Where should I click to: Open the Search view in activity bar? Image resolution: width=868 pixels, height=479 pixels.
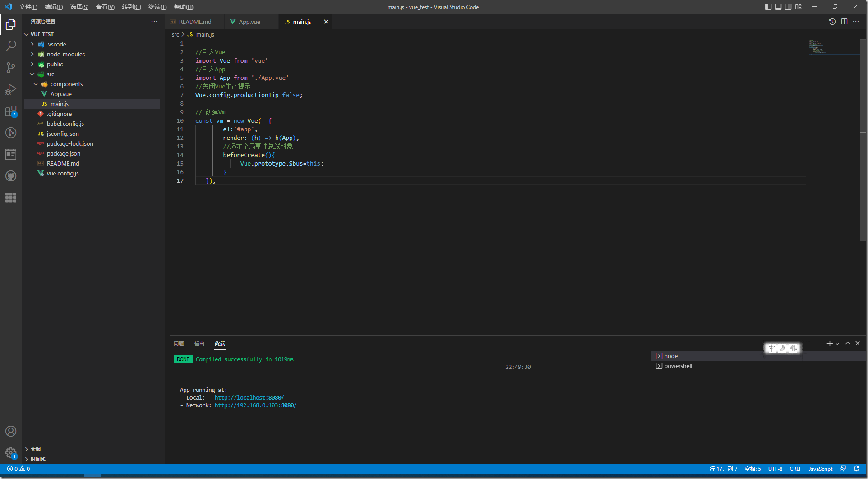tap(11, 46)
